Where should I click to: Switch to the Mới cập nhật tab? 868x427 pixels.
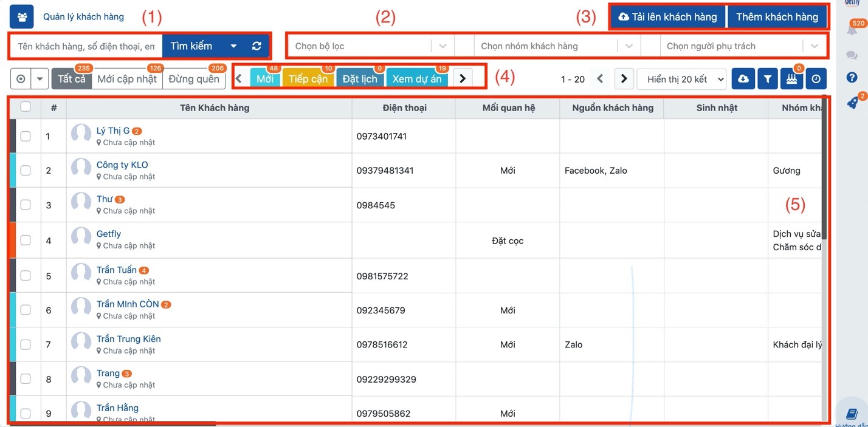tap(127, 79)
